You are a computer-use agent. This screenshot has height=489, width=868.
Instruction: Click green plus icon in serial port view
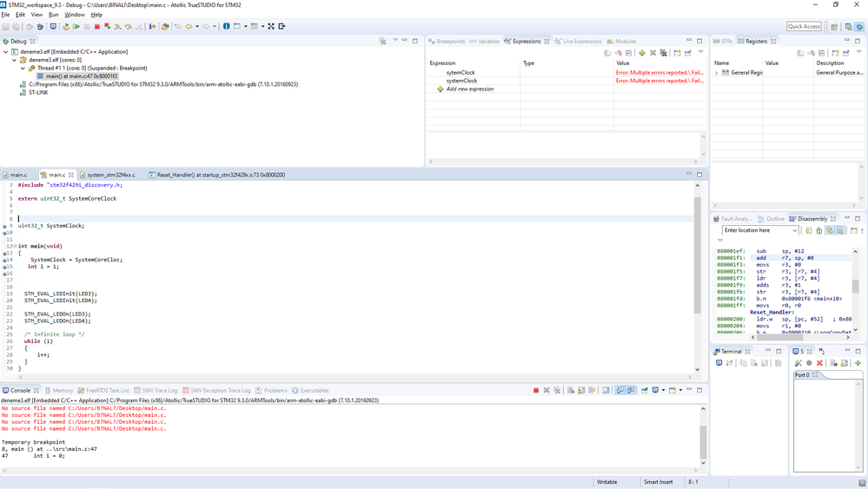point(858,363)
